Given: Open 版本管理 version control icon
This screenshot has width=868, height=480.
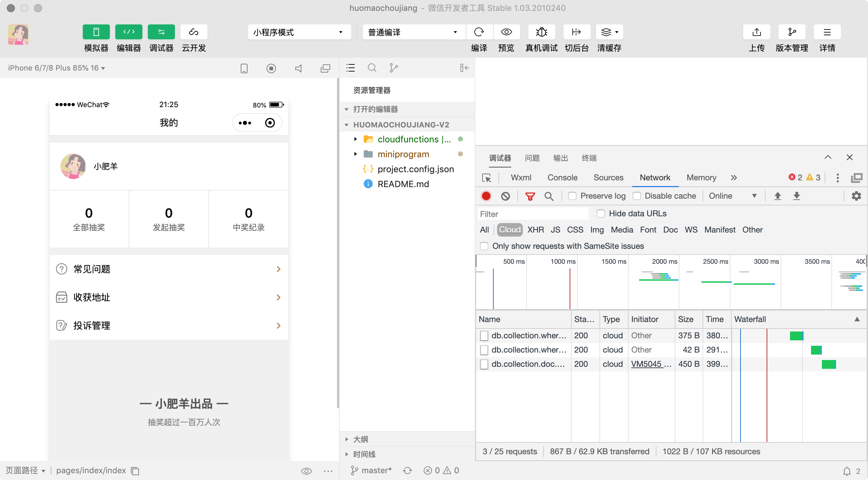Looking at the screenshot, I should click(x=792, y=32).
